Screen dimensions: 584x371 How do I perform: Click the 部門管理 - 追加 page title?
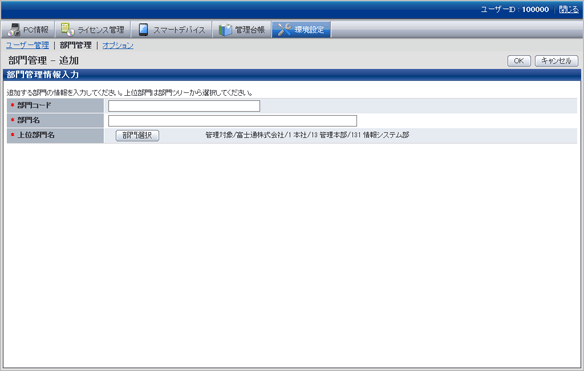click(43, 60)
